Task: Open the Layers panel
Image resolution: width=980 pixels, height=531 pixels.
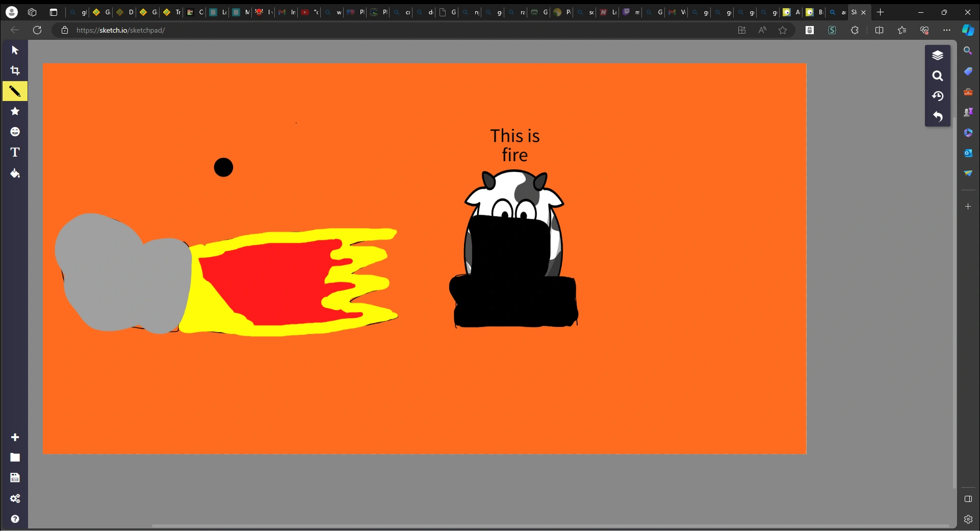Action: (937, 55)
